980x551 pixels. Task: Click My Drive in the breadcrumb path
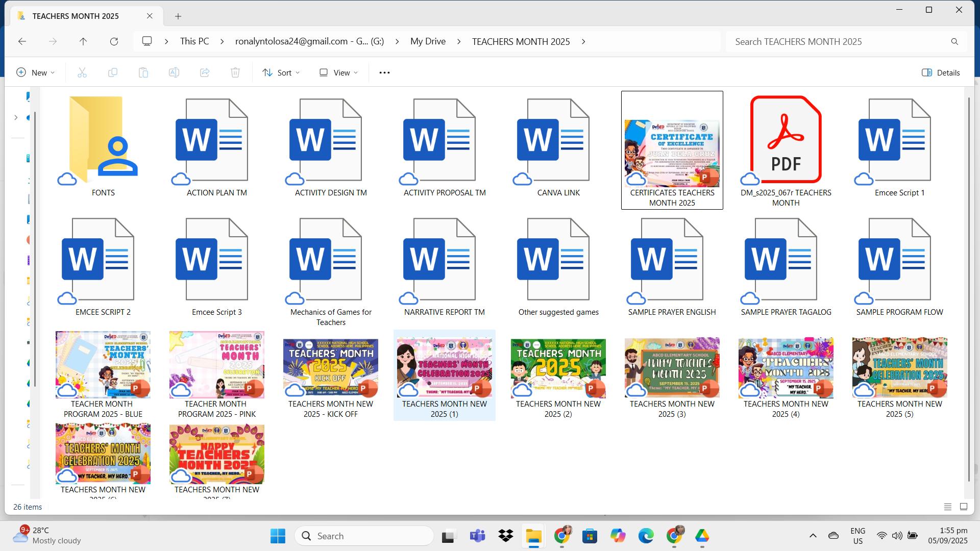(428, 41)
